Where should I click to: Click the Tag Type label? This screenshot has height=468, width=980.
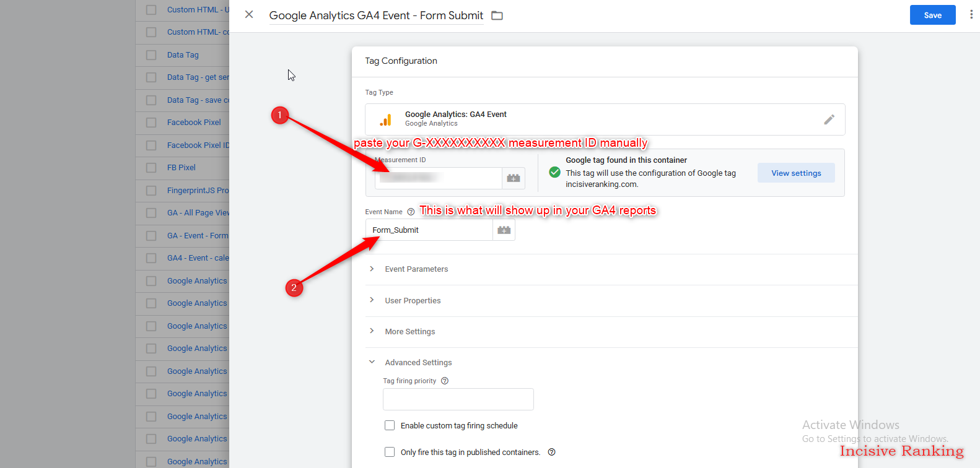pos(379,92)
